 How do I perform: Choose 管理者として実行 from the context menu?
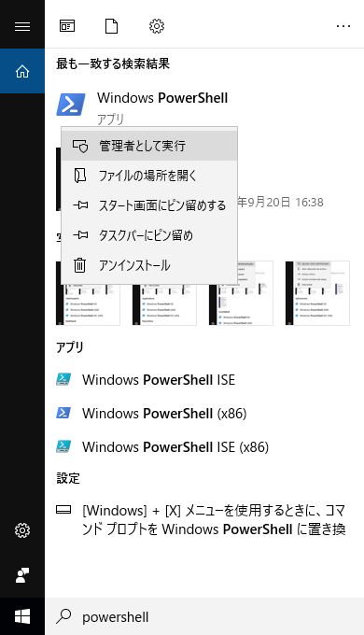[149, 146]
